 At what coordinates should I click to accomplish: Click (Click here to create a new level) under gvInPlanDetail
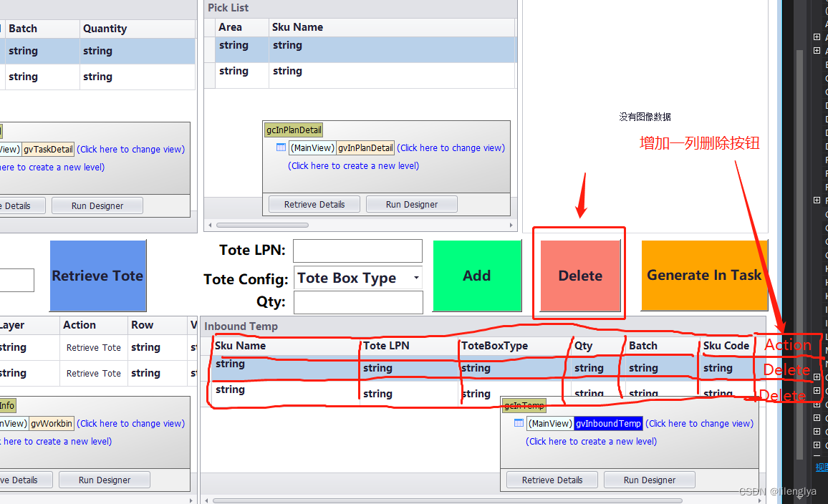[x=353, y=165]
